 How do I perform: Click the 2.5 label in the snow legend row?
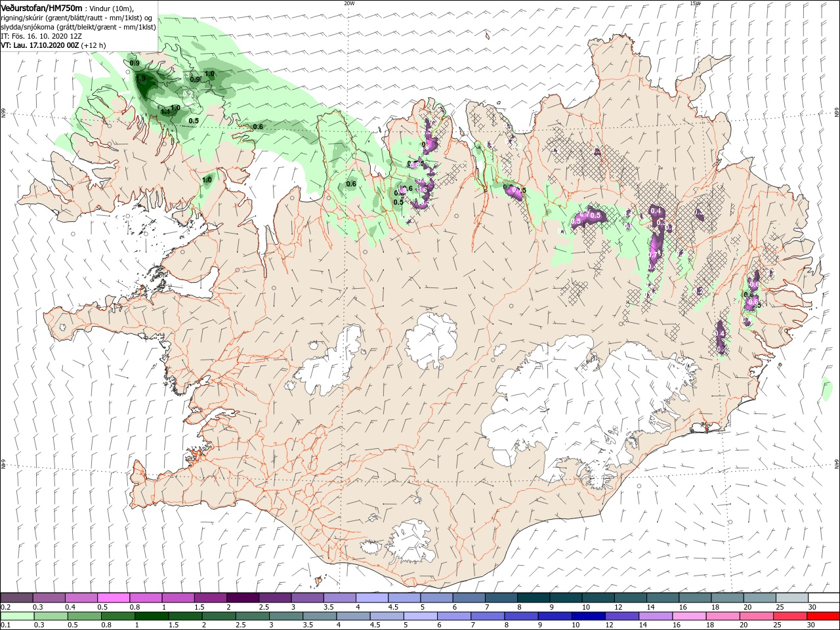(263, 608)
